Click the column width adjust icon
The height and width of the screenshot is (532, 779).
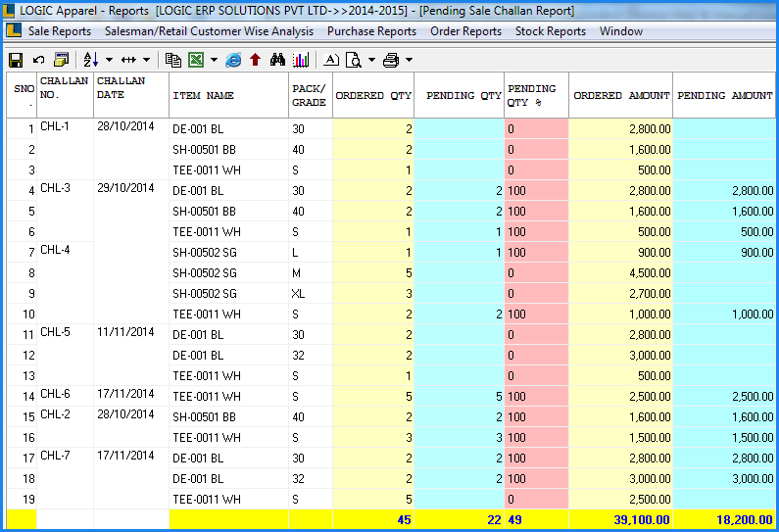pyautogui.click(x=128, y=60)
